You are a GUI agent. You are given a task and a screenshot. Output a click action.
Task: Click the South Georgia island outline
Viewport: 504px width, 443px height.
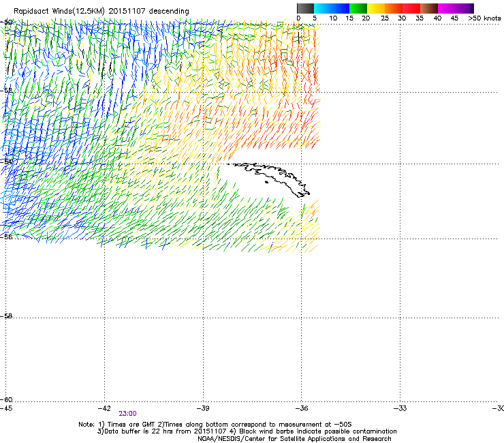tap(270, 179)
